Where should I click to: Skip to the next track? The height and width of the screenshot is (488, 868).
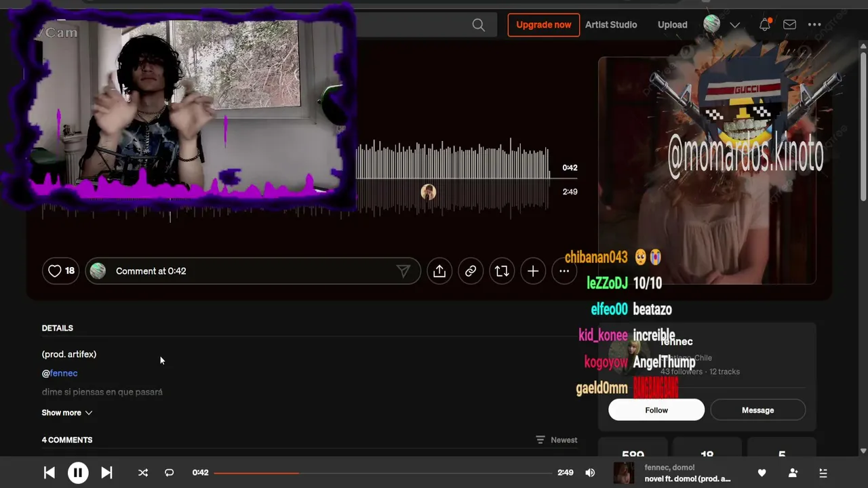pos(106,473)
